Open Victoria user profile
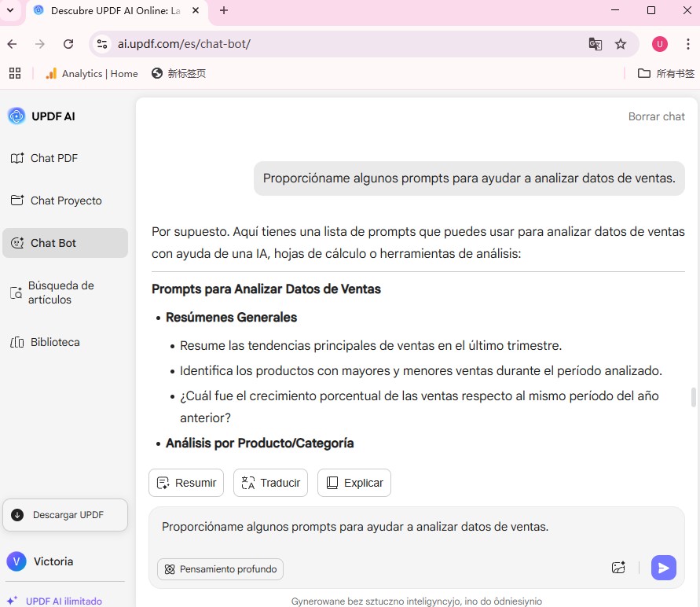The width and height of the screenshot is (700, 607). (x=40, y=561)
